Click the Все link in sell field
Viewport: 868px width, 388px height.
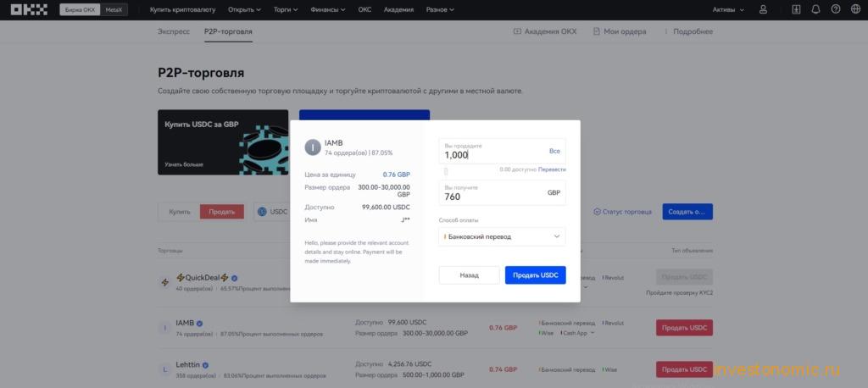pos(554,151)
